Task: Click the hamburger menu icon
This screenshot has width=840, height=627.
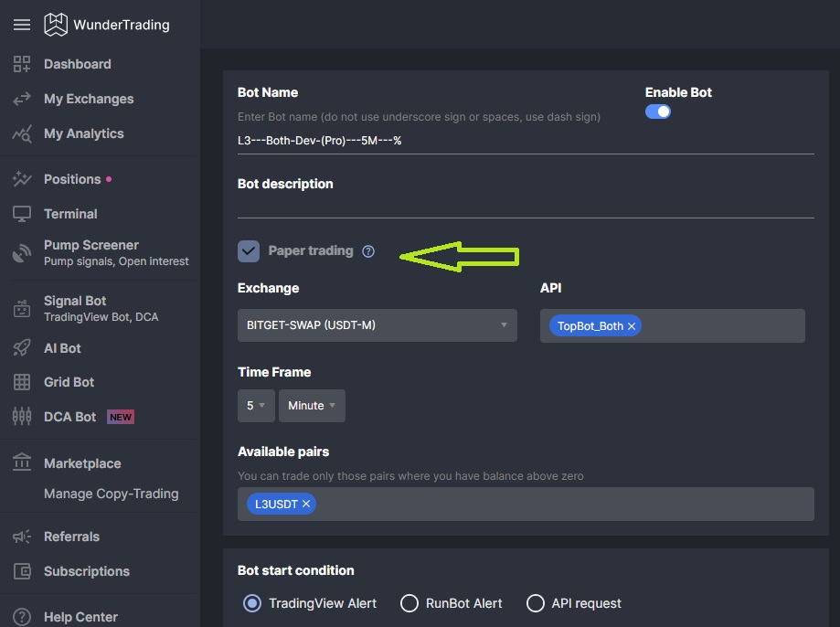Action: coord(22,25)
